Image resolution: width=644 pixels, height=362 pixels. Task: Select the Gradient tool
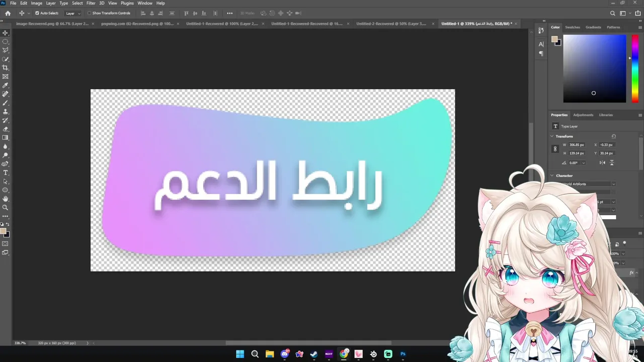6,138
